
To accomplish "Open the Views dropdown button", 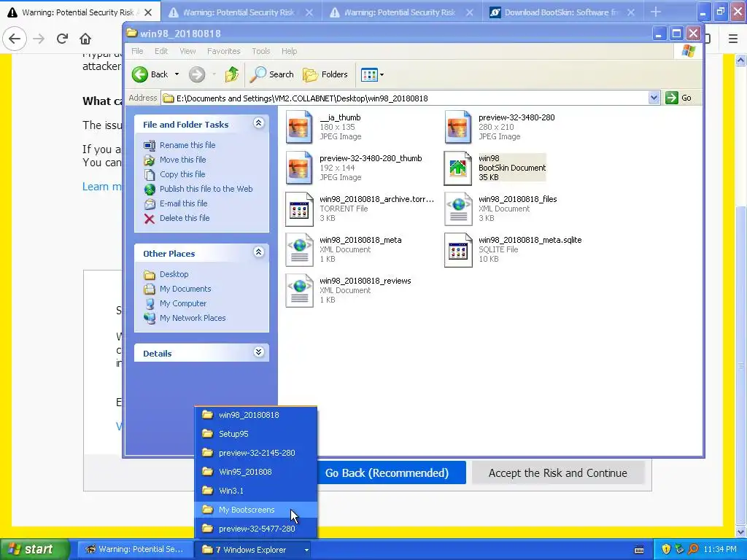I will pyautogui.click(x=372, y=74).
